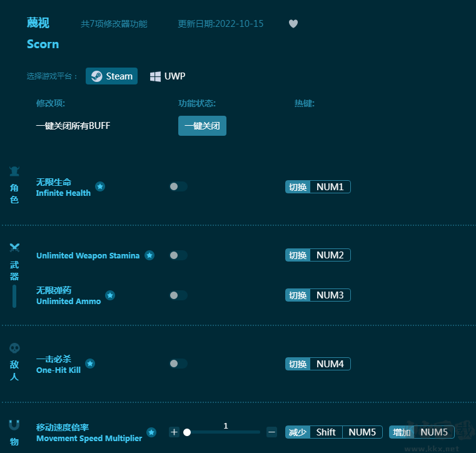Click the NUM1 hotkey field
Screen dimensions: 476x453
pos(330,186)
